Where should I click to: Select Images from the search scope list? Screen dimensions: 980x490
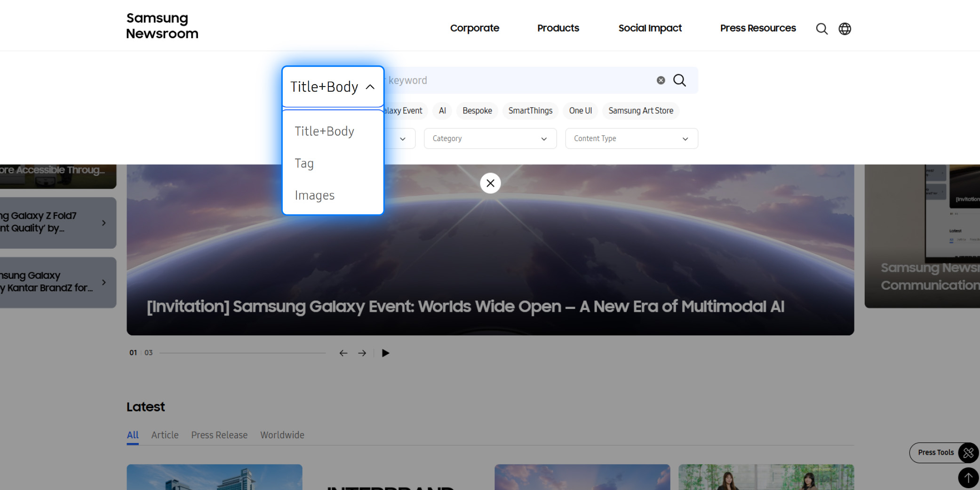(314, 195)
